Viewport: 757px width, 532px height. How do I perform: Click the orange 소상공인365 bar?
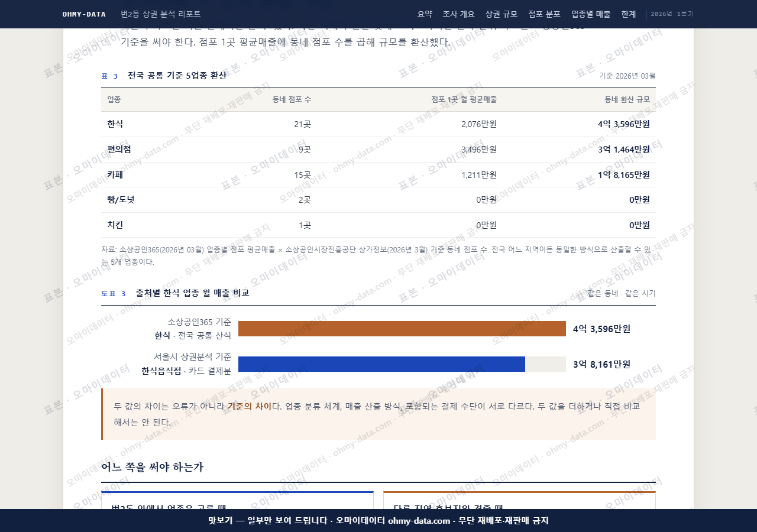(402, 329)
